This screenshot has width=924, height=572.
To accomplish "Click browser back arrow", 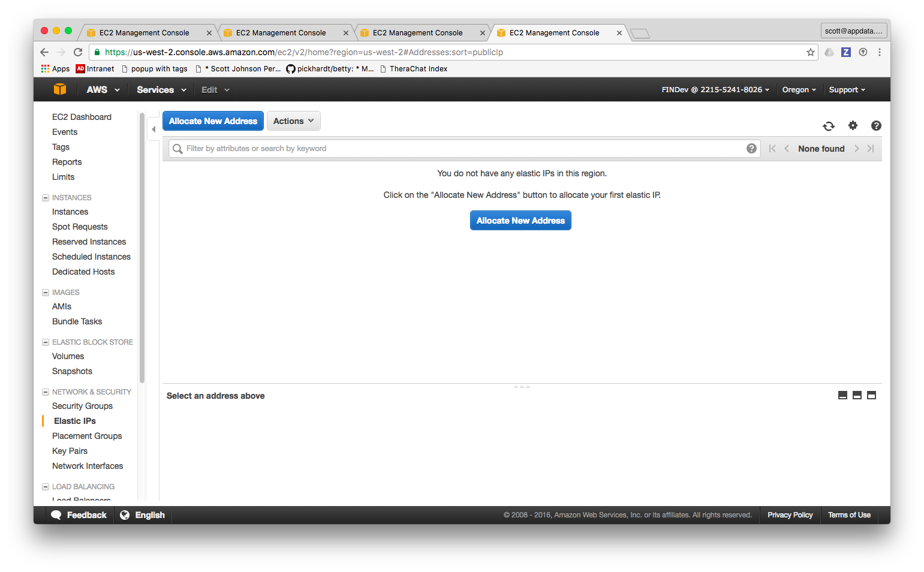I will [44, 52].
